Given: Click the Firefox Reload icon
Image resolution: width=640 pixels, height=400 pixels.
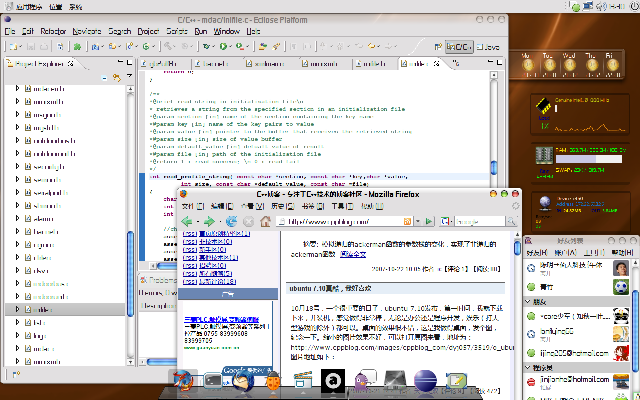Looking at the screenshot, I should 233,221.
